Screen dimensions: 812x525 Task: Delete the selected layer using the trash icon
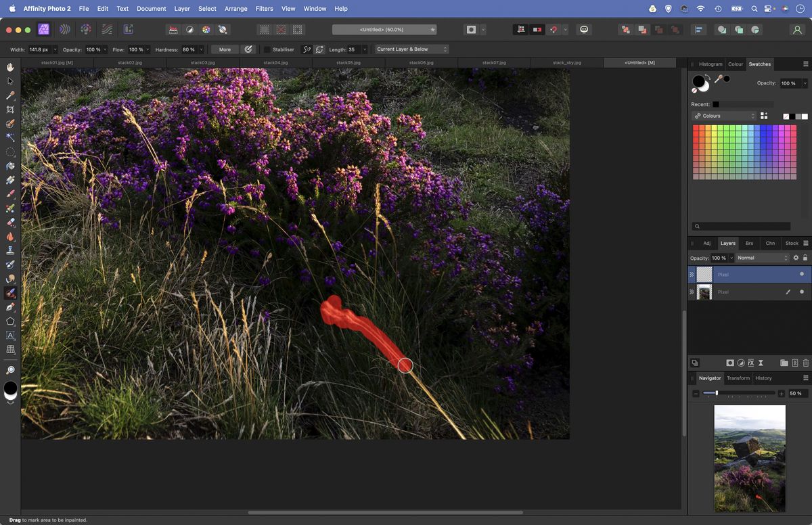click(806, 363)
